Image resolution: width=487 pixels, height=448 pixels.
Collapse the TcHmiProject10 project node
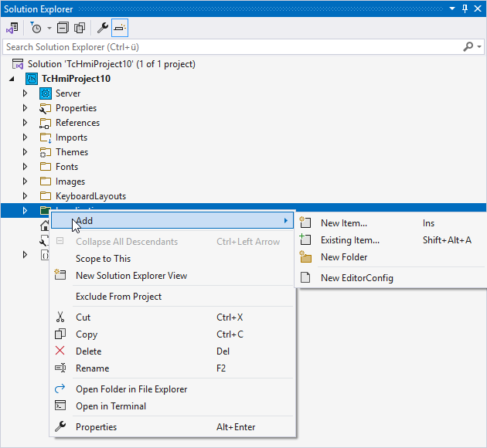pos(12,79)
